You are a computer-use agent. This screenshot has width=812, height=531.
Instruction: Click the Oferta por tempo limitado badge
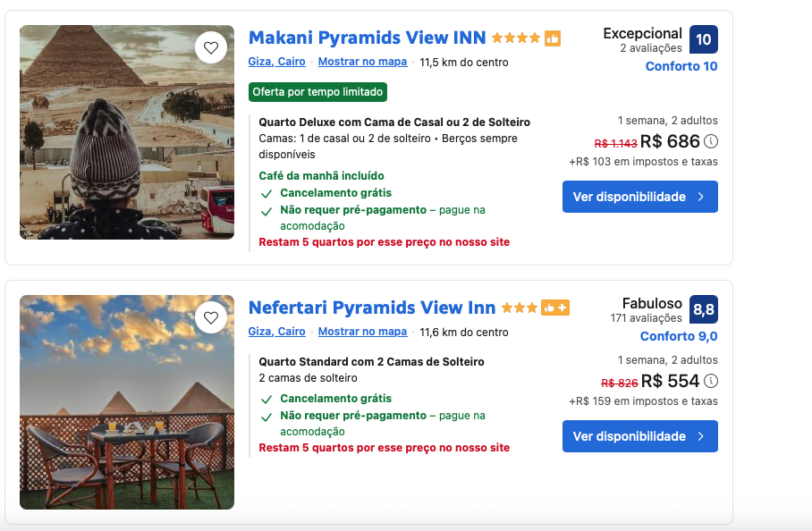317,92
